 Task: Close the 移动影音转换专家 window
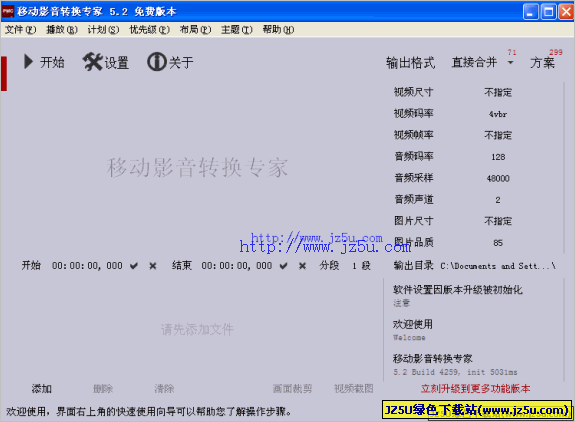[x=566, y=12]
